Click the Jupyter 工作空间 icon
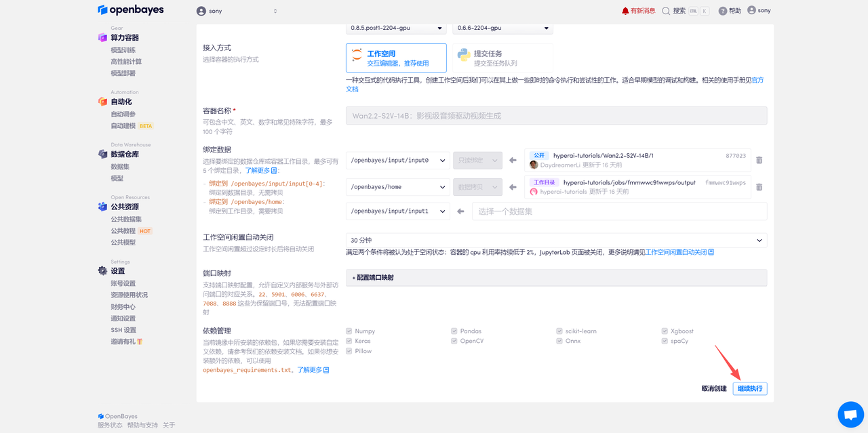This screenshot has width=868, height=433. pyautogui.click(x=357, y=55)
